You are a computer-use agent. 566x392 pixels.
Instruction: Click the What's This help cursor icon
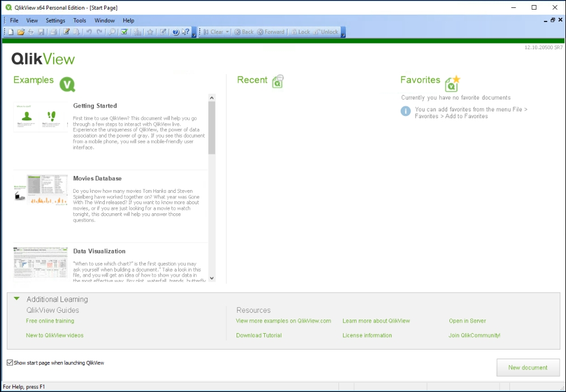tap(186, 32)
